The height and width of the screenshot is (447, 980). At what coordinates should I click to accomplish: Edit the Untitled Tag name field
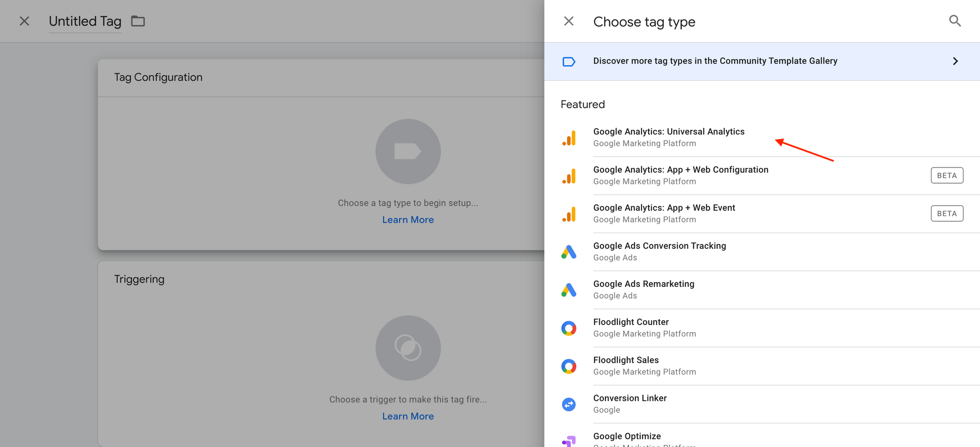85,21
